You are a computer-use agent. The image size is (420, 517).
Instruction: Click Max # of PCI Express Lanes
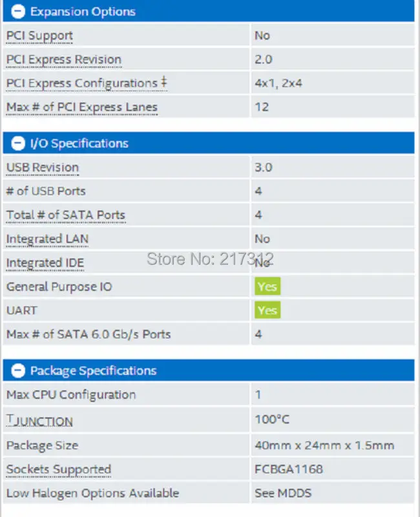(x=81, y=107)
